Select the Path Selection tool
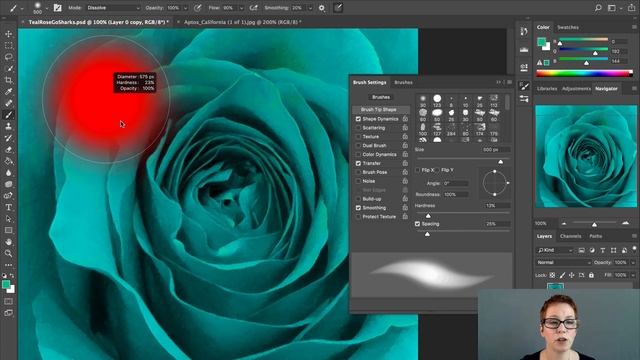This screenshot has width=640, height=360. [9, 219]
